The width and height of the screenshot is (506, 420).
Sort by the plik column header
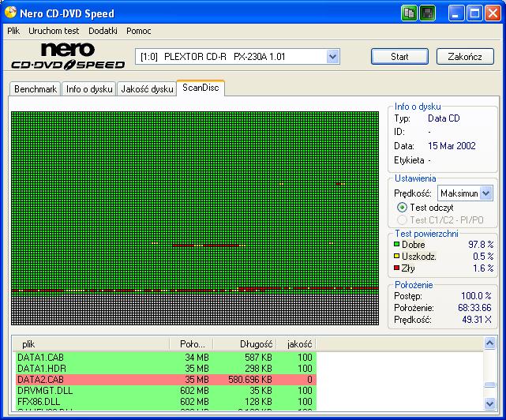(91, 344)
